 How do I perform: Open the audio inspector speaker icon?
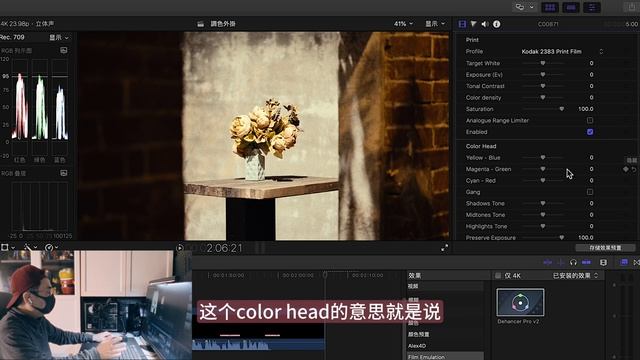point(485,24)
